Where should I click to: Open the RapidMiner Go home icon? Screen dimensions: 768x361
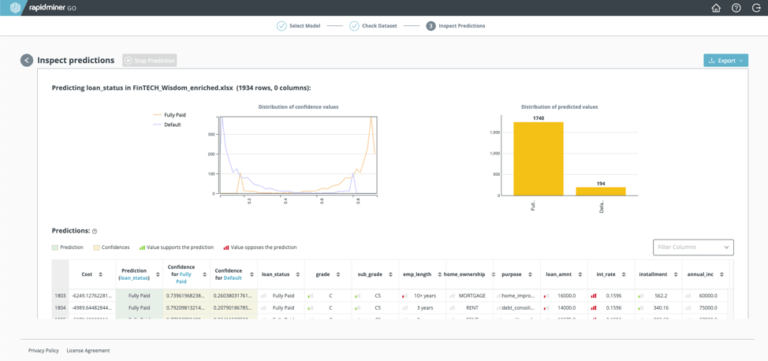(716, 8)
